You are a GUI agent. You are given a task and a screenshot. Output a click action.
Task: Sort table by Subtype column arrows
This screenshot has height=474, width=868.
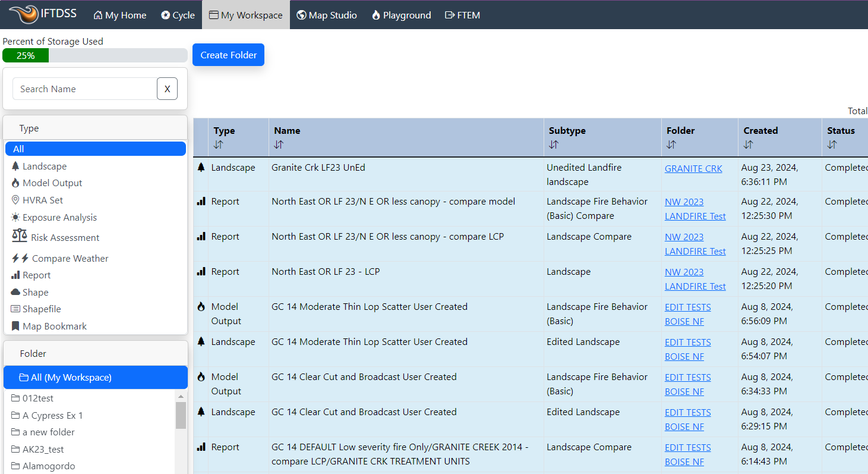(x=553, y=145)
